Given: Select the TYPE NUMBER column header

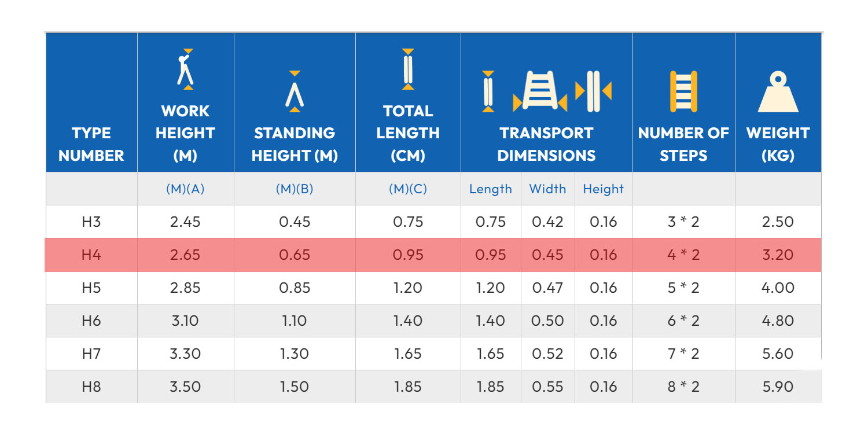Looking at the screenshot, I should pos(91,144).
